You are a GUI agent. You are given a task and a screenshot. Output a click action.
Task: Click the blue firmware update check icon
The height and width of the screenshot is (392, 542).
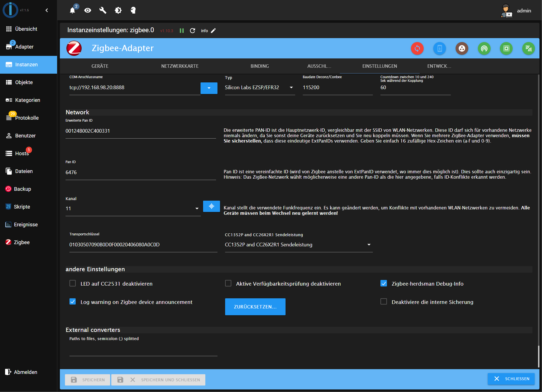pyautogui.click(x=439, y=49)
